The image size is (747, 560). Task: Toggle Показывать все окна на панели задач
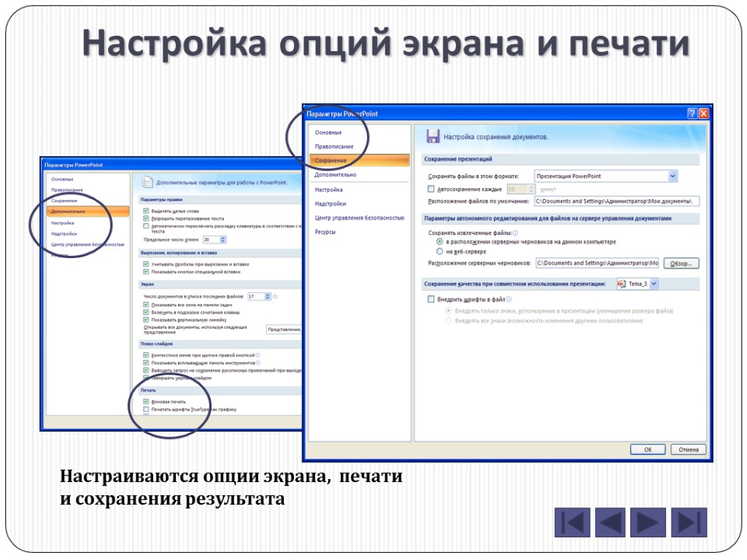point(146,304)
